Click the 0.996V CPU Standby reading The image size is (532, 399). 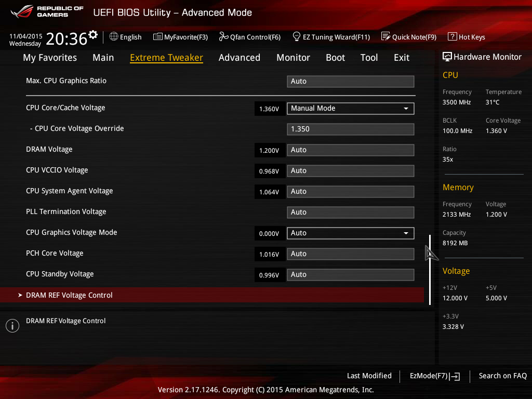269,275
